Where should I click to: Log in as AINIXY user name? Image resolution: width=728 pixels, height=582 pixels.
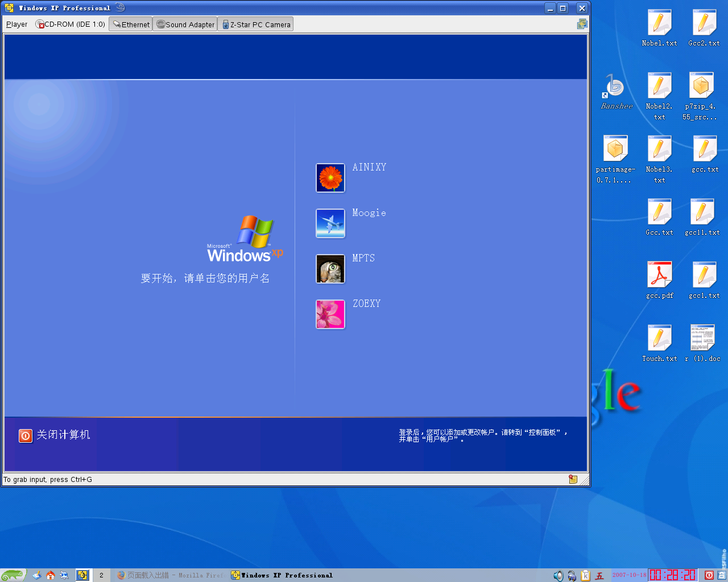click(x=369, y=167)
